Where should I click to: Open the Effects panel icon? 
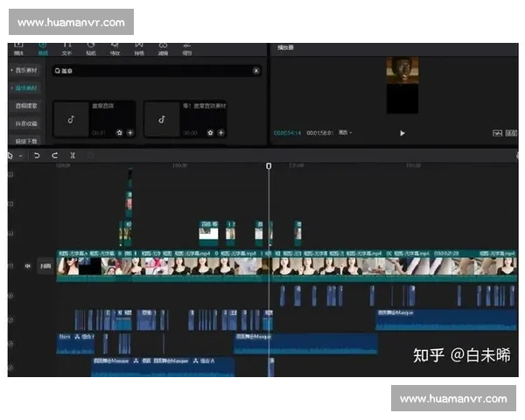point(115,48)
